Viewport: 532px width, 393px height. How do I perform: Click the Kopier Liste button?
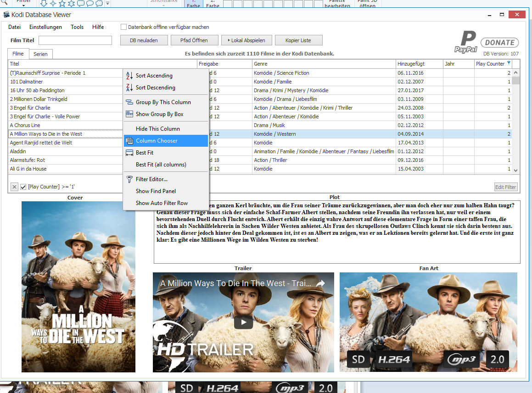(298, 40)
